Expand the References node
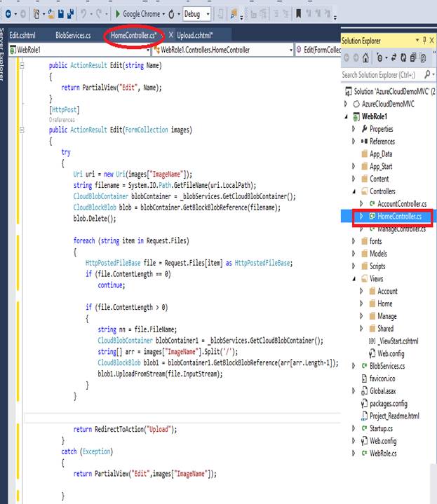Viewport: 437px width, 504px height. (354, 142)
